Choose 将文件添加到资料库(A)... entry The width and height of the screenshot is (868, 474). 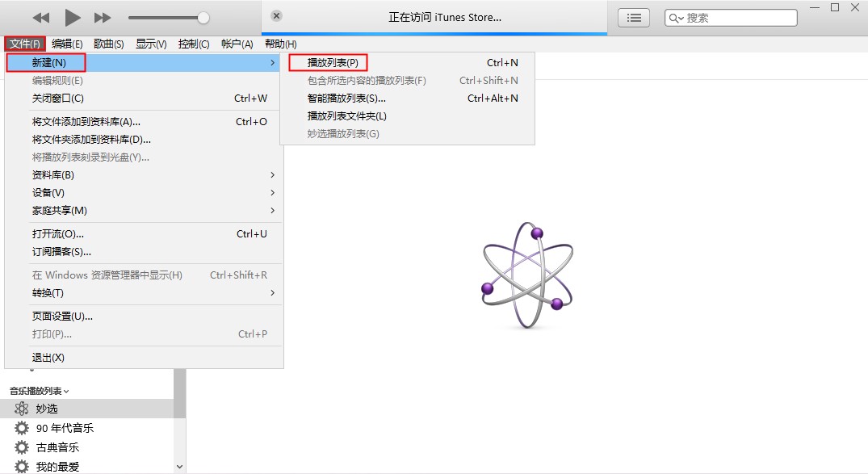[144, 121]
